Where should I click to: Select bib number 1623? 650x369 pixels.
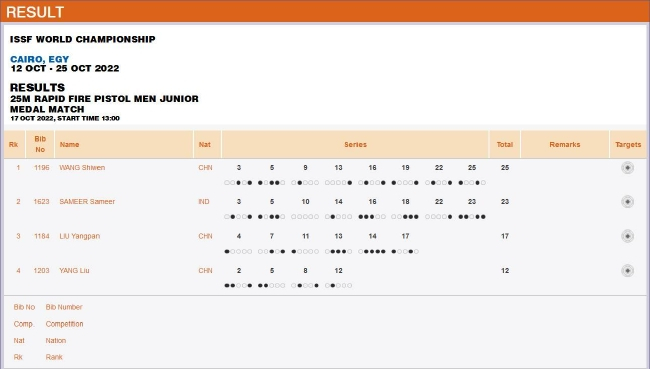pyautogui.click(x=41, y=201)
